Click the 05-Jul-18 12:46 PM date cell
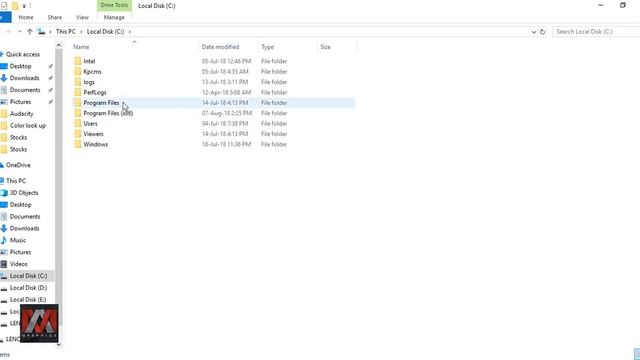Viewport: 640px width, 360px height. point(226,61)
